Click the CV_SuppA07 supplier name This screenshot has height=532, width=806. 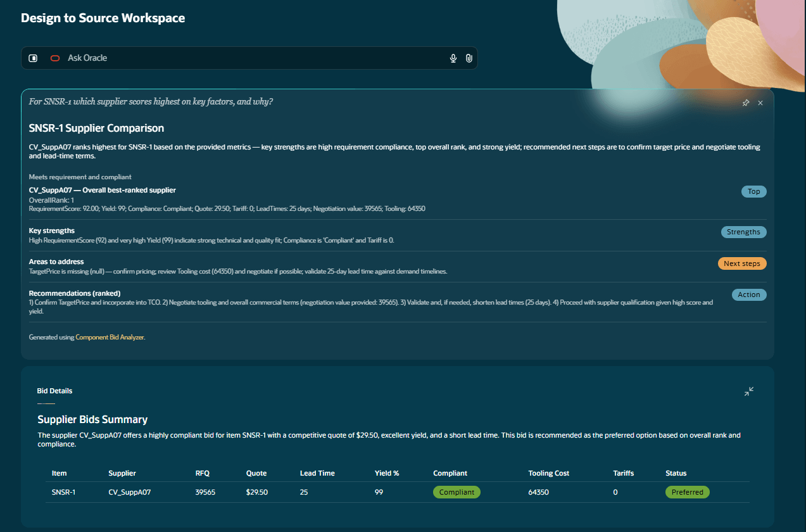pyautogui.click(x=130, y=492)
